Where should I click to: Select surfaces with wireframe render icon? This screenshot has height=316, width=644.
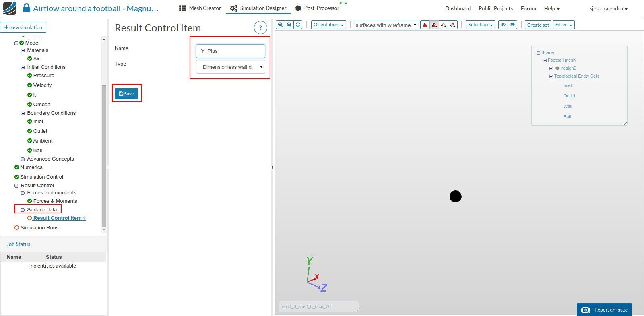[x=434, y=25]
